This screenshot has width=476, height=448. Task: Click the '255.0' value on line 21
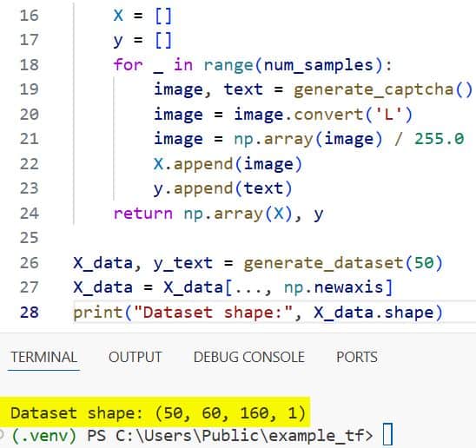pos(439,139)
